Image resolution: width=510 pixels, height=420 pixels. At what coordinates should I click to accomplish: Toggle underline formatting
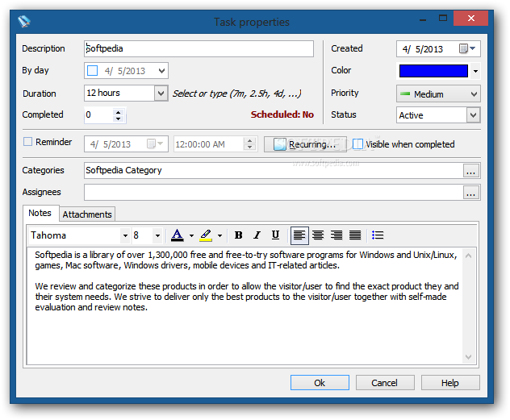(x=275, y=235)
